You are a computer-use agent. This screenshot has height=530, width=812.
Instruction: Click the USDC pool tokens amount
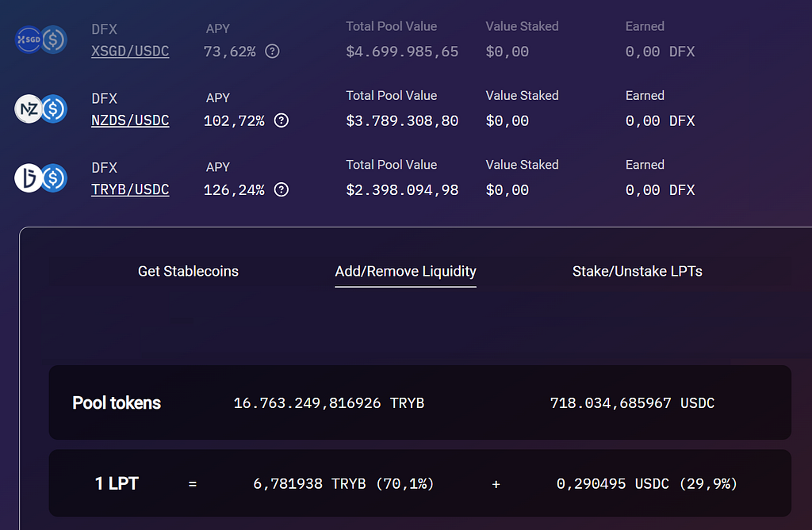(632, 403)
